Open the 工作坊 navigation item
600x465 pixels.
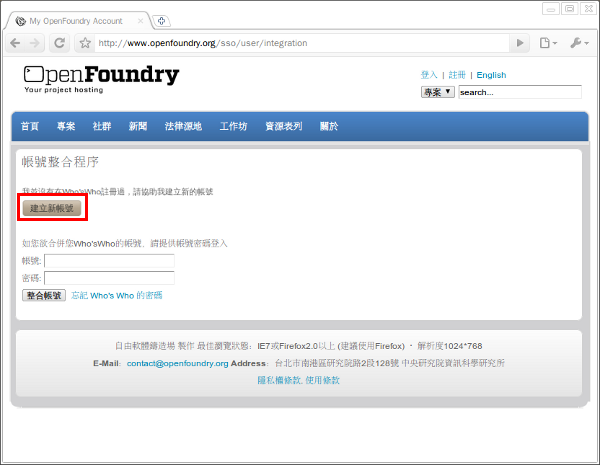(x=233, y=126)
